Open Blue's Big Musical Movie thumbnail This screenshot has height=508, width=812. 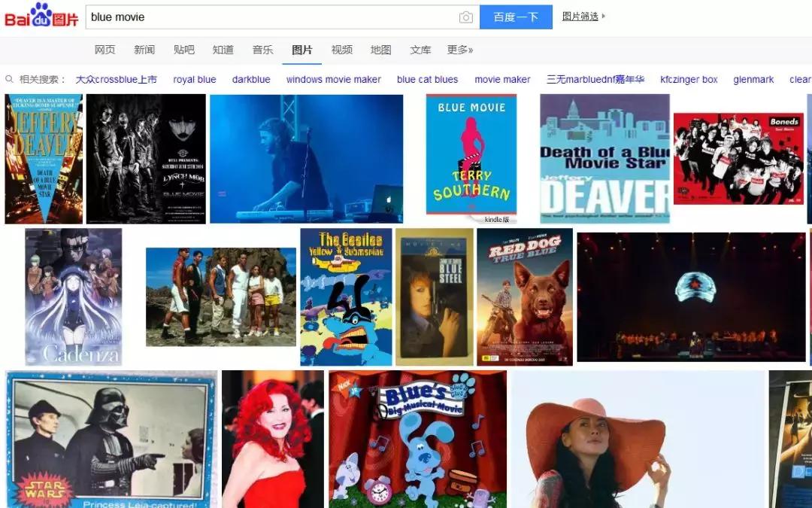tap(418, 439)
